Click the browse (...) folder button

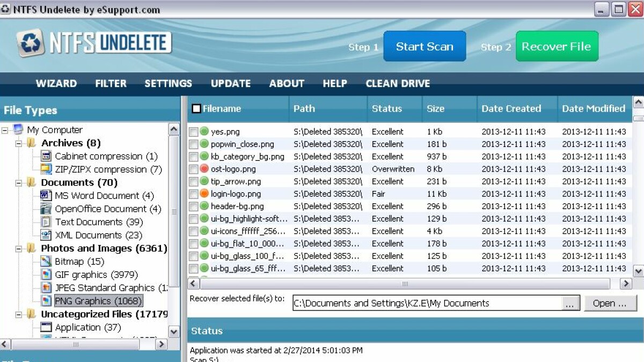(x=569, y=304)
